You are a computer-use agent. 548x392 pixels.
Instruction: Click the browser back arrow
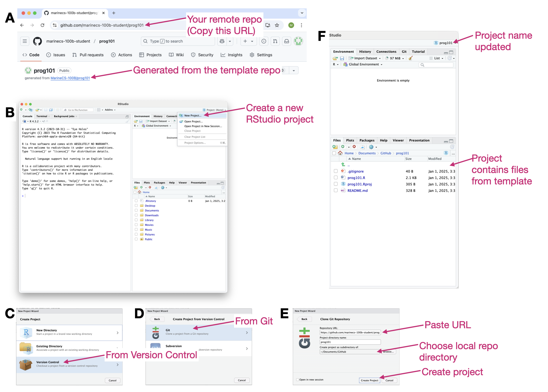pyautogui.click(x=22, y=25)
